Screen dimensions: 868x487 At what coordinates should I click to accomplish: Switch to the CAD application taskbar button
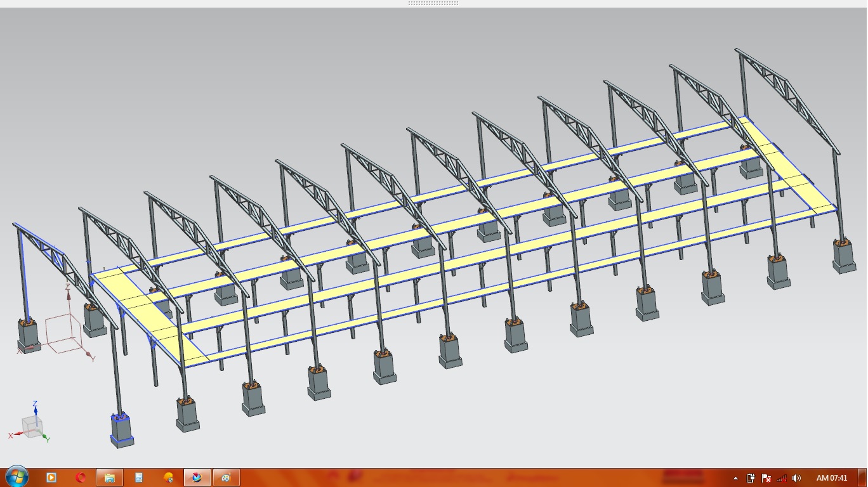197,477
